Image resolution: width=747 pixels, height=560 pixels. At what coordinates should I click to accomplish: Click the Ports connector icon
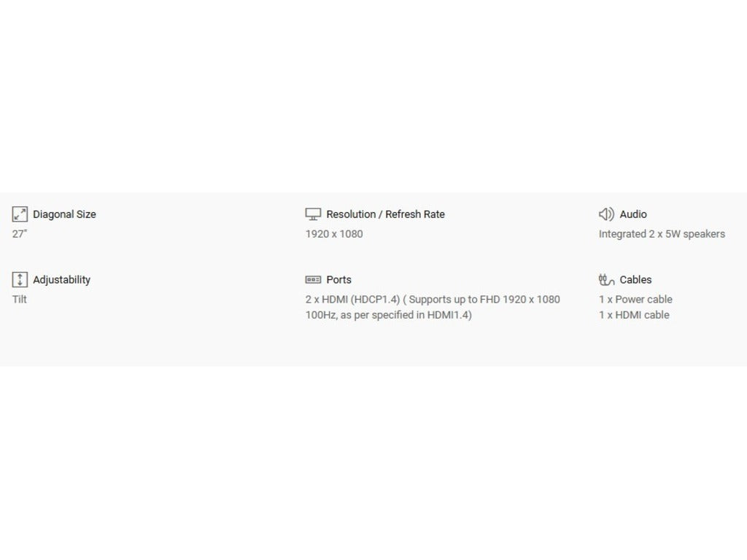313,279
